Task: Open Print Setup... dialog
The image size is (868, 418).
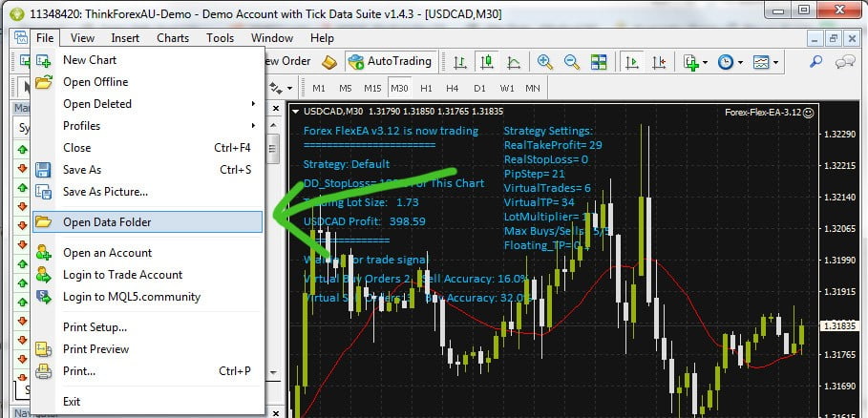Action: tap(147, 327)
